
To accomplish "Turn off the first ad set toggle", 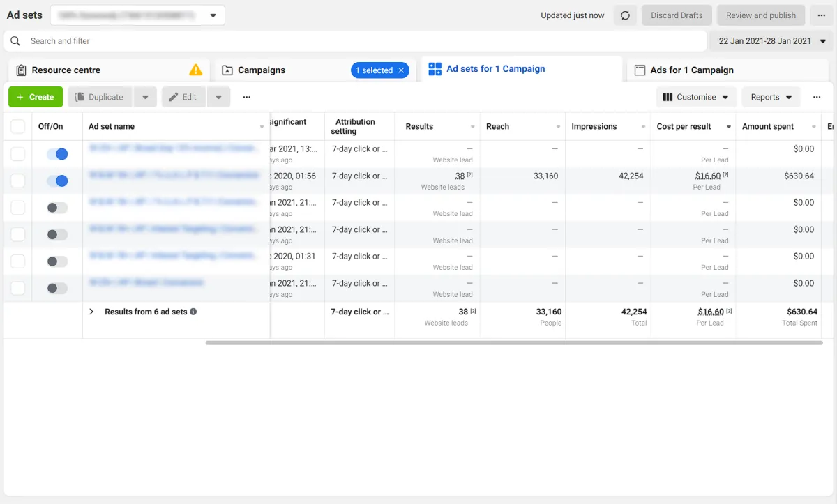I will coord(57,154).
